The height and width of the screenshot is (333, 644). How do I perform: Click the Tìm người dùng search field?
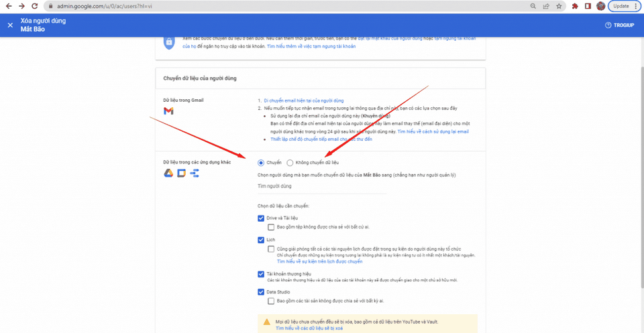click(x=322, y=186)
